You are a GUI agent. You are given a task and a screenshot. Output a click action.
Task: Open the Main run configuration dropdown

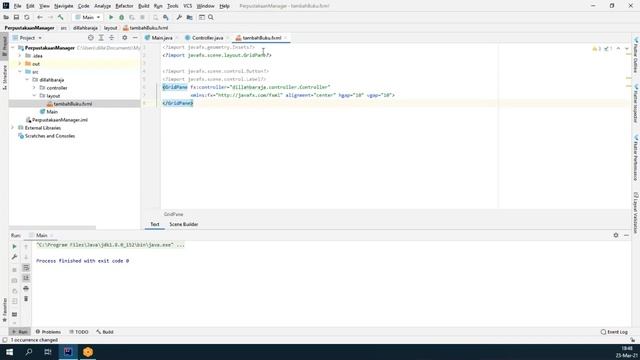(87, 17)
